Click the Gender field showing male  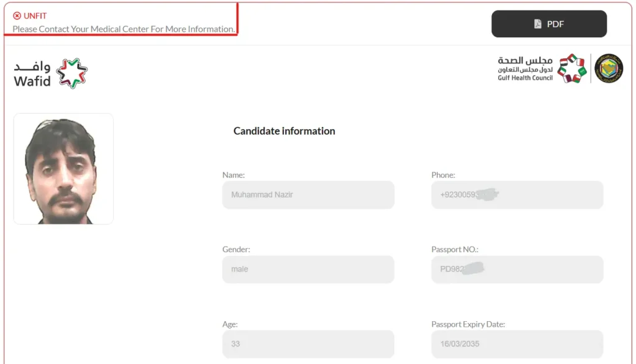[x=308, y=270]
